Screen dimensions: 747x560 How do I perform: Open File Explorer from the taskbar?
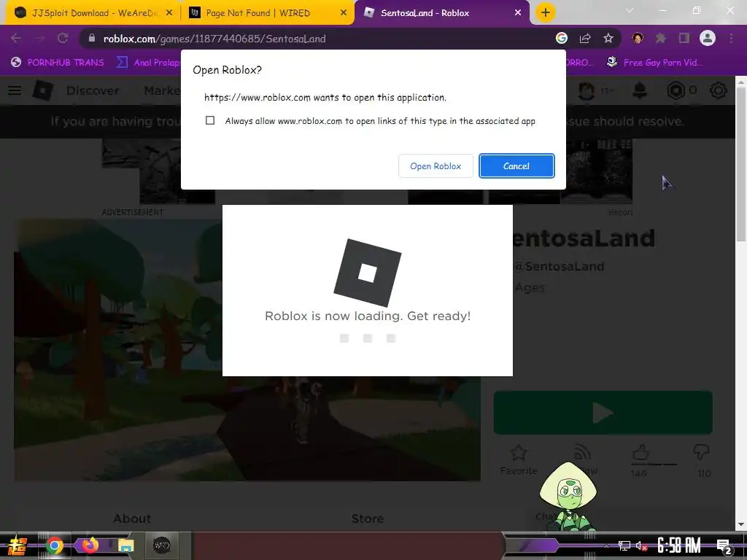125,545
